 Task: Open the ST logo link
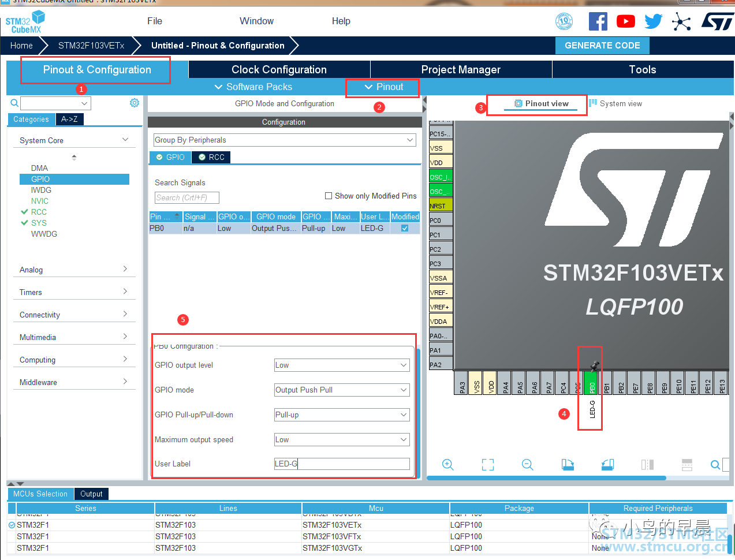(718, 21)
